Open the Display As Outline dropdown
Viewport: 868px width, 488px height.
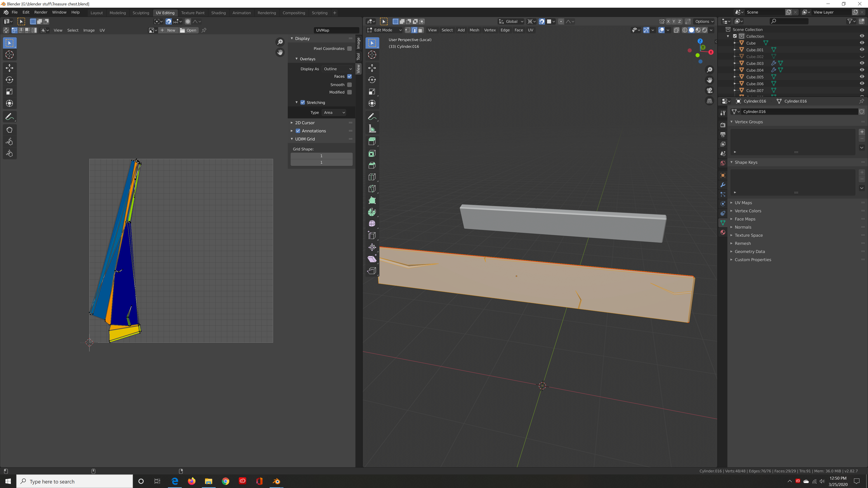(337, 69)
